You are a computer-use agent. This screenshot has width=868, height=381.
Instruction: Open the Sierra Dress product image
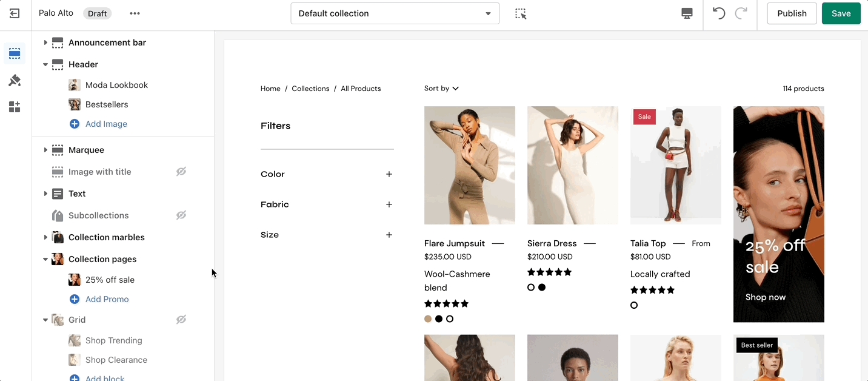(572, 165)
